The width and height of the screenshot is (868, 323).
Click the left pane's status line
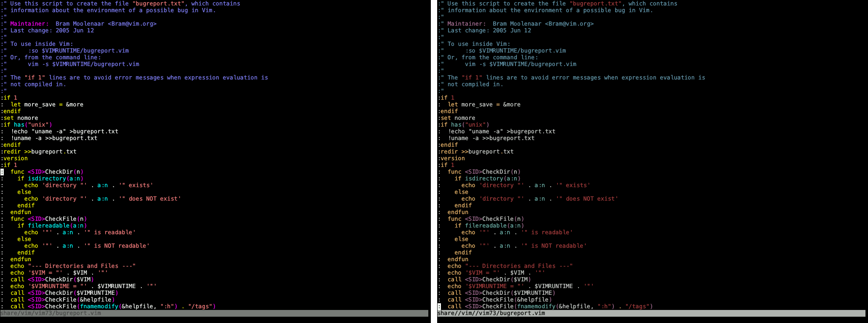tap(214, 313)
